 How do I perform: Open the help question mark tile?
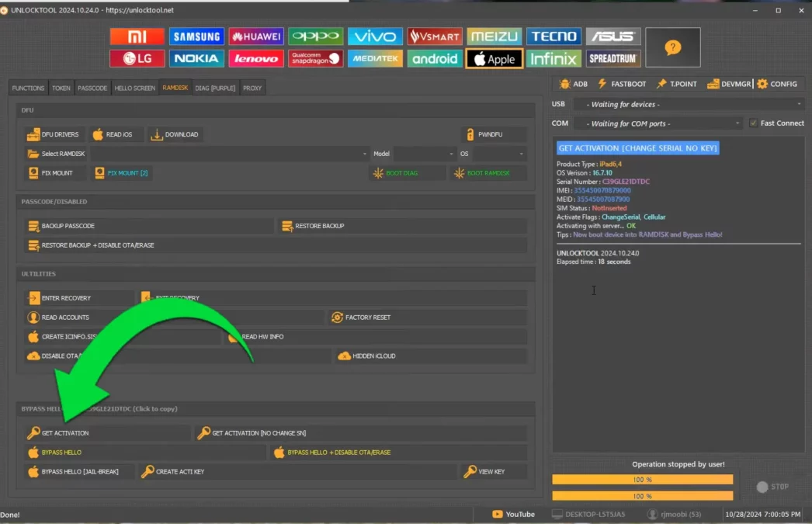point(673,48)
